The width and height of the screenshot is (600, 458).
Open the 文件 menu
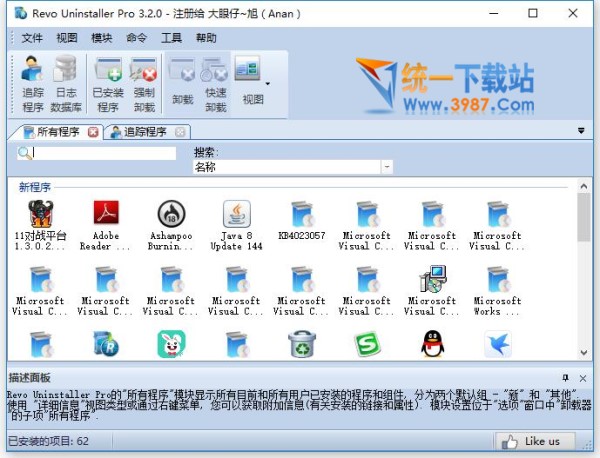(32, 38)
